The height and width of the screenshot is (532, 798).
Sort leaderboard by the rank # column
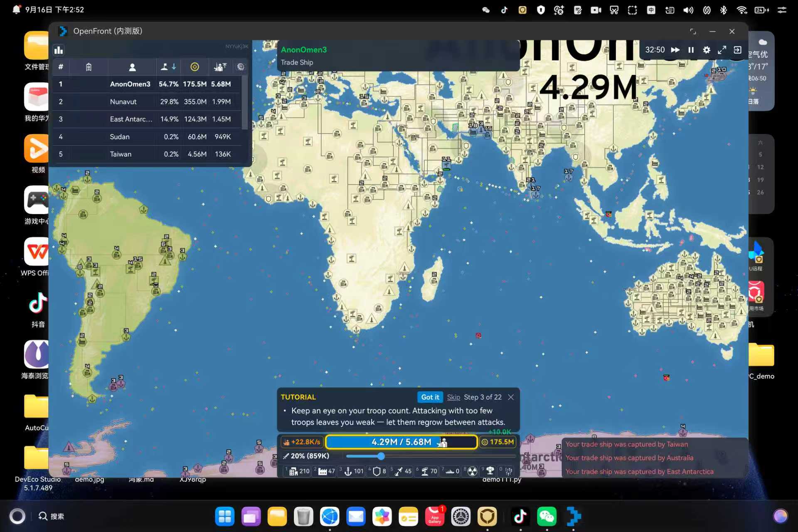[61, 67]
